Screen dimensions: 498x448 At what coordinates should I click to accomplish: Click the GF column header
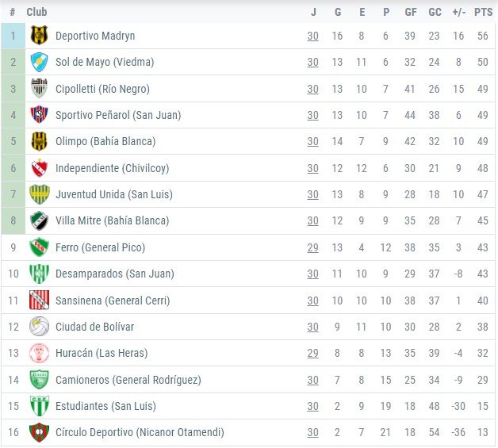(410, 12)
